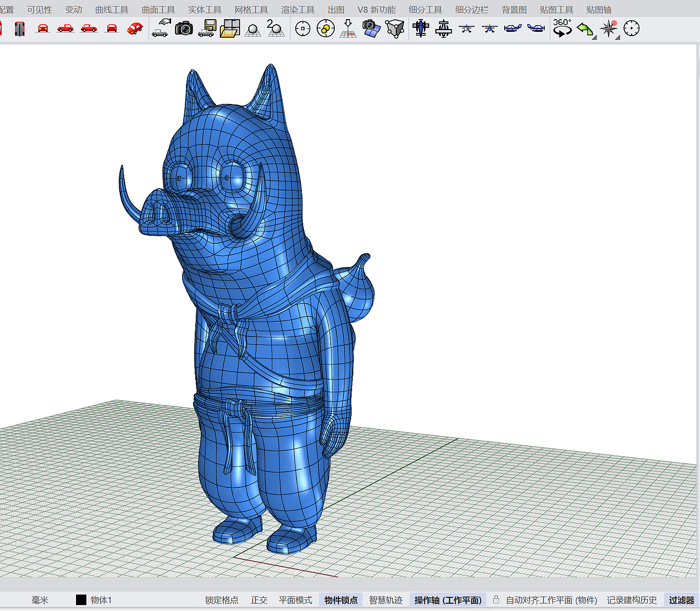Click the padlock icon in the status bar

pyautogui.click(x=496, y=600)
